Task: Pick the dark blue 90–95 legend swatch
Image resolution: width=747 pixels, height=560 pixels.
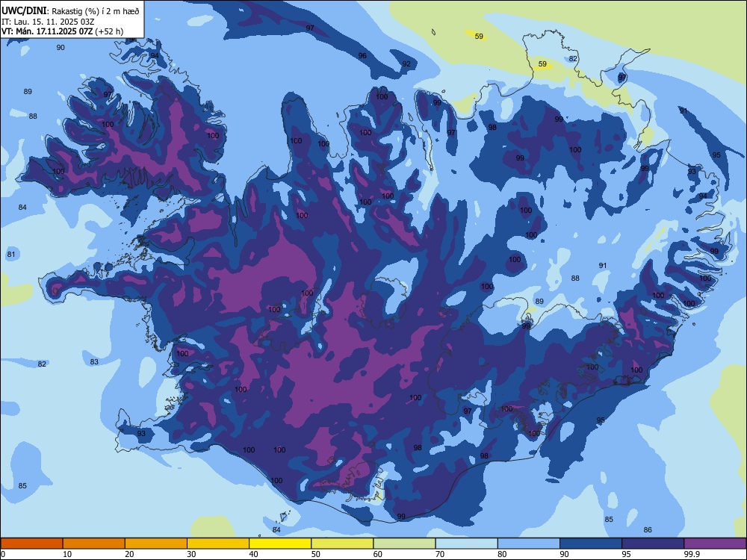Action: click(x=591, y=544)
